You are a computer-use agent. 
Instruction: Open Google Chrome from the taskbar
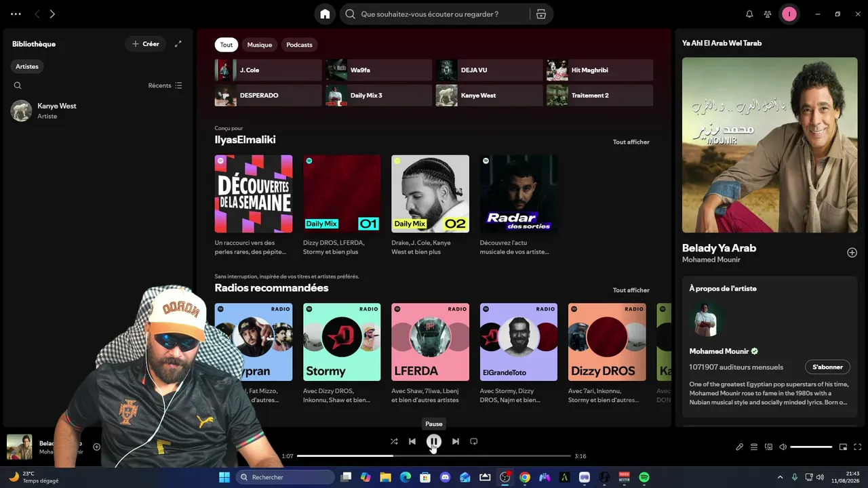coord(525,477)
